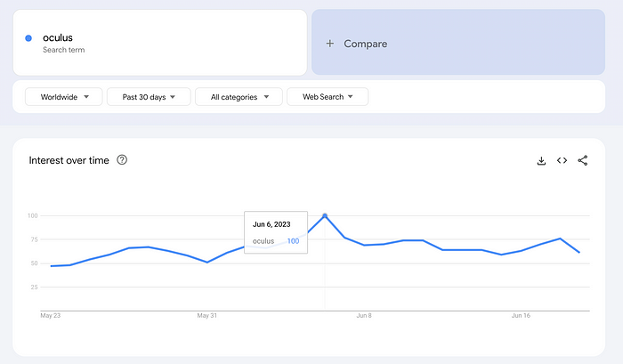Open the All categories dropdown
Viewport: 623px width, 364px height.
pyautogui.click(x=239, y=97)
